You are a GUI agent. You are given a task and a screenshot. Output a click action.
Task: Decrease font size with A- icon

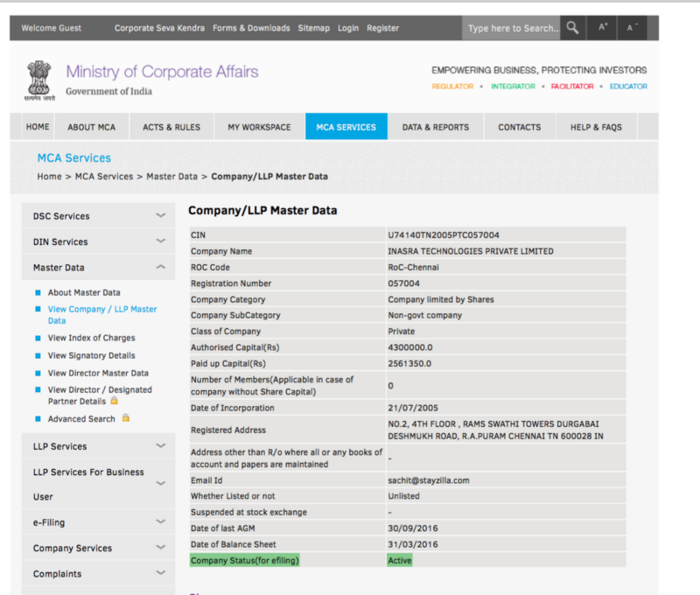pyautogui.click(x=632, y=28)
